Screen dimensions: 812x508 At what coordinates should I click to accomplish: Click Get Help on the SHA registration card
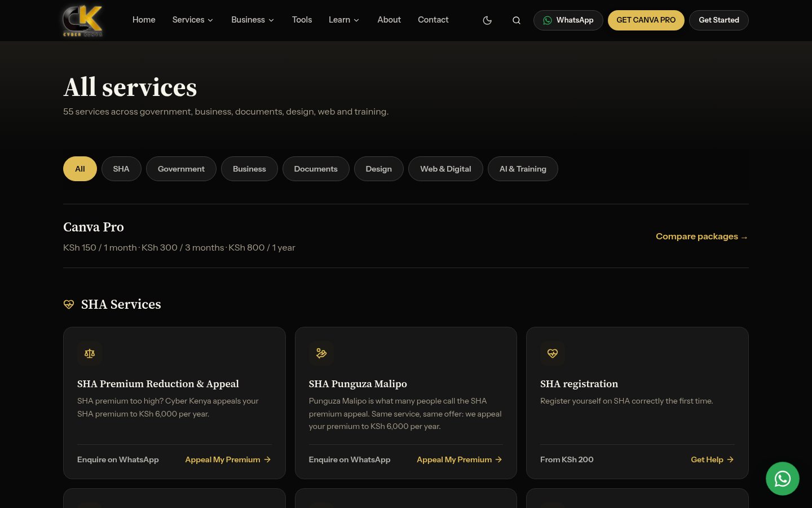tap(713, 459)
